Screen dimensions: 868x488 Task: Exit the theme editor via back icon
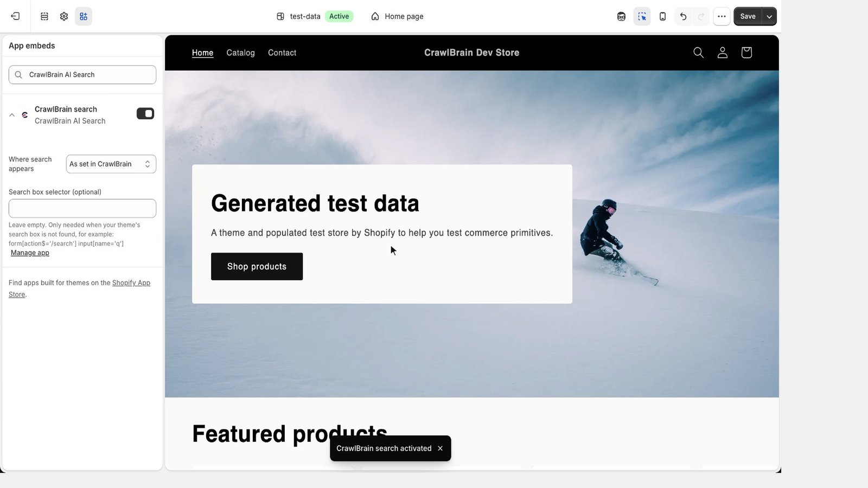[x=15, y=16]
